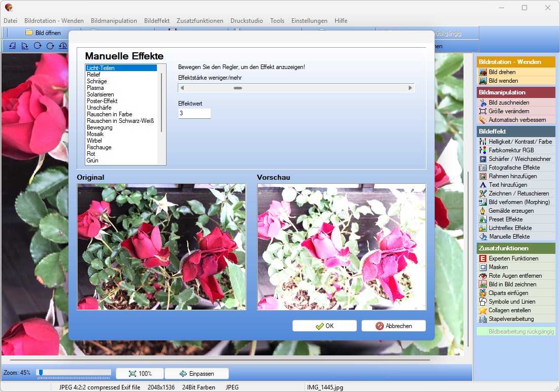Open the Zusatzfunktionen menu
The width and height of the screenshot is (560, 392).
click(x=200, y=21)
